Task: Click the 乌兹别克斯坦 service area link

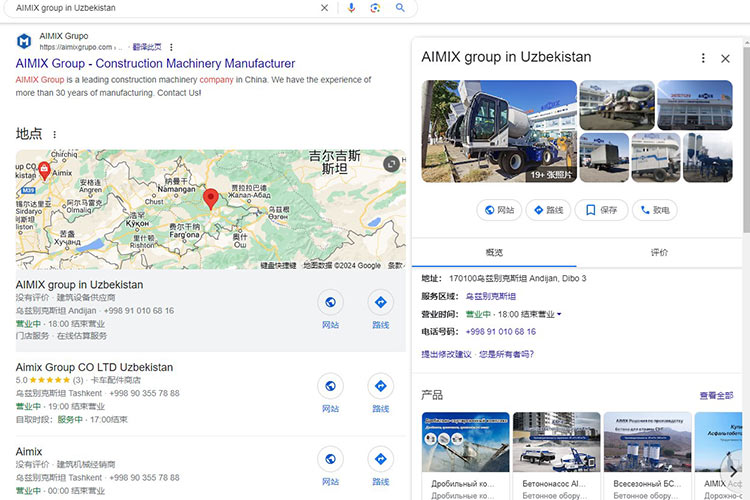Action: (491, 296)
